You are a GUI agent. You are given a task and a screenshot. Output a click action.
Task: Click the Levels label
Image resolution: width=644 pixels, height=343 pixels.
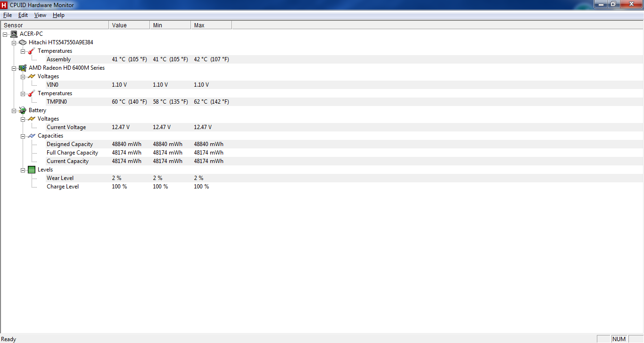[45, 170]
